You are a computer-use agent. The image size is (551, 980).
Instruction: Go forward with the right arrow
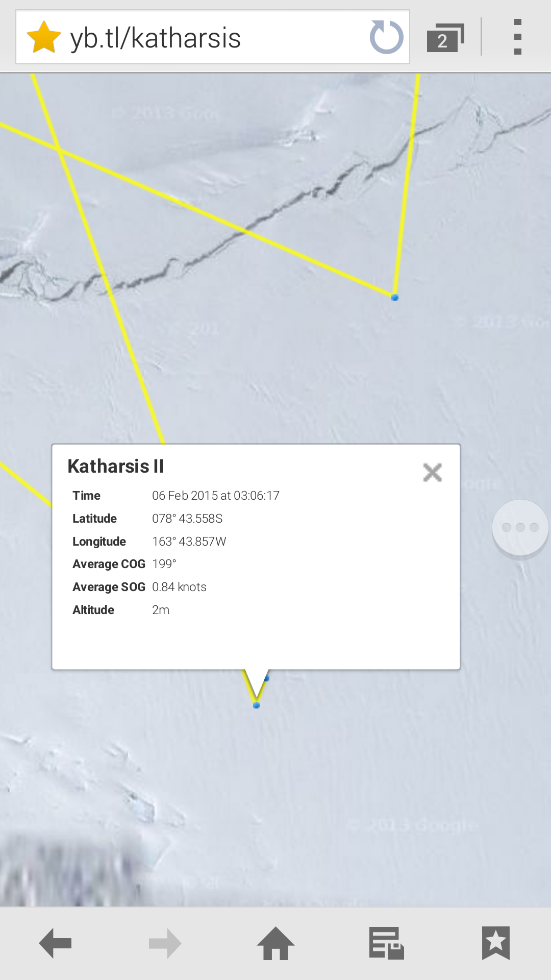[x=165, y=943]
